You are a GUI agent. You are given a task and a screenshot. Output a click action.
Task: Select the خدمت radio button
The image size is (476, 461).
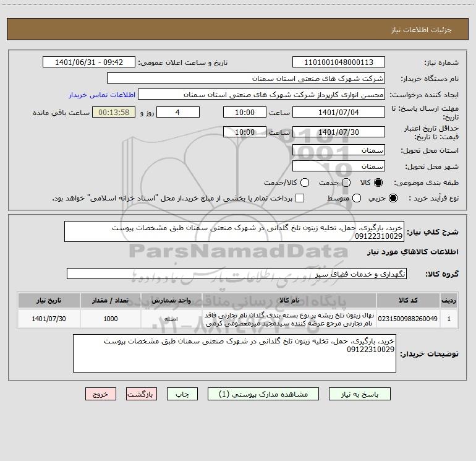coord(346,183)
